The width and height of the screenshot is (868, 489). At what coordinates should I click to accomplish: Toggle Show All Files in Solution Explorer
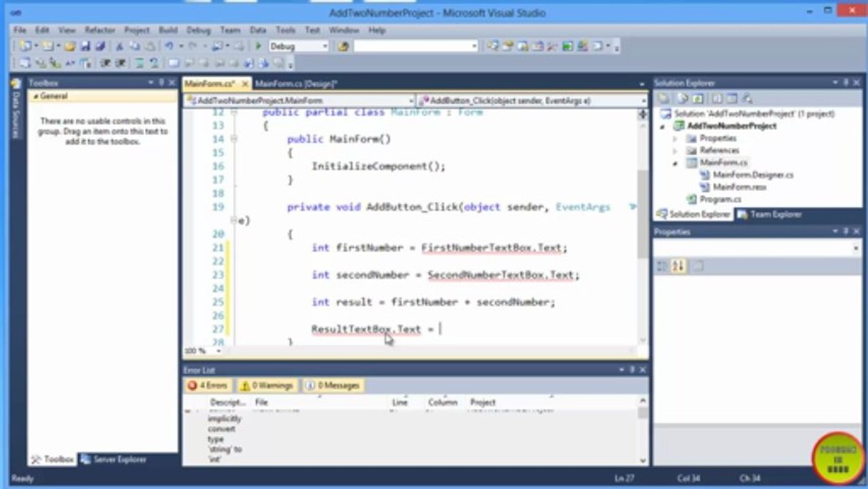(681, 98)
